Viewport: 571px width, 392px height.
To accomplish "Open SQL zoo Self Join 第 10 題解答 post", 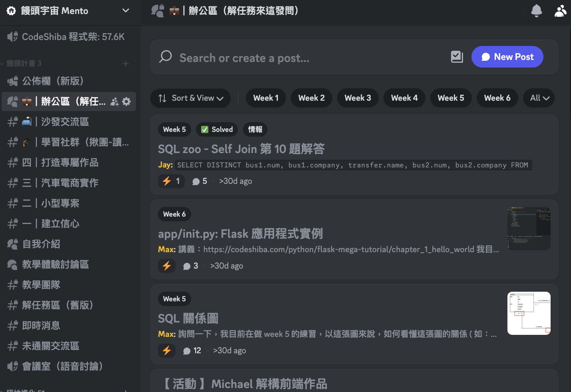I will click(241, 149).
